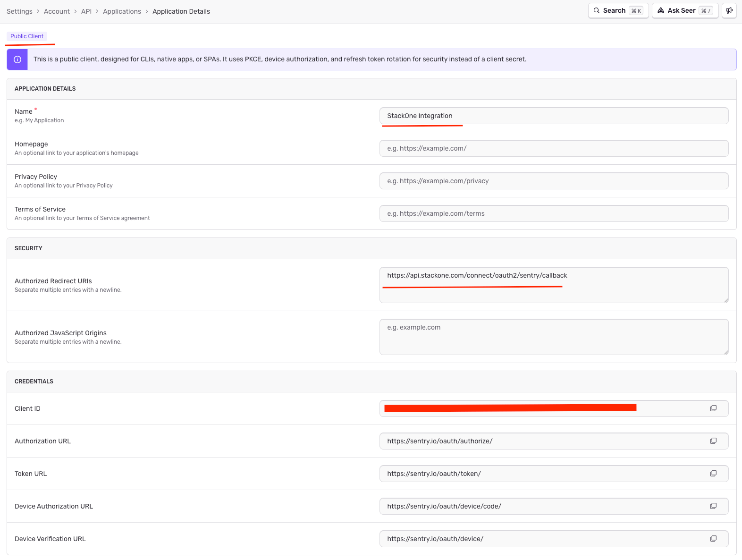Click the SECURITY section header
This screenshot has width=742, height=560.
[28, 248]
